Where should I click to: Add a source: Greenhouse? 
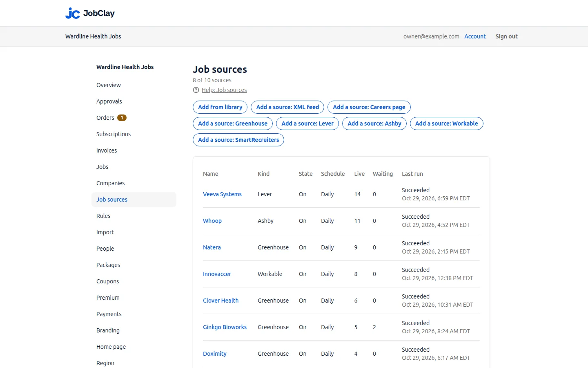click(x=233, y=123)
